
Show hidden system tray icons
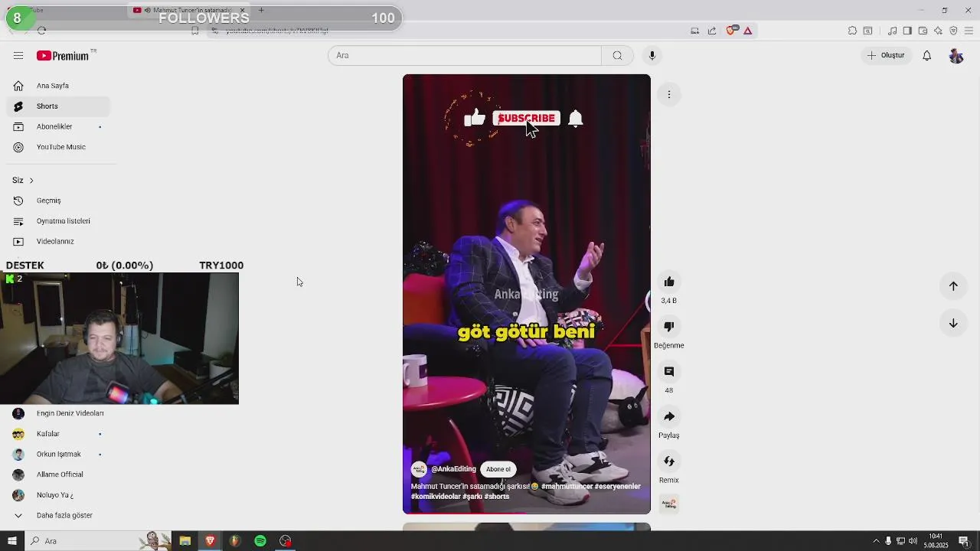(x=877, y=541)
